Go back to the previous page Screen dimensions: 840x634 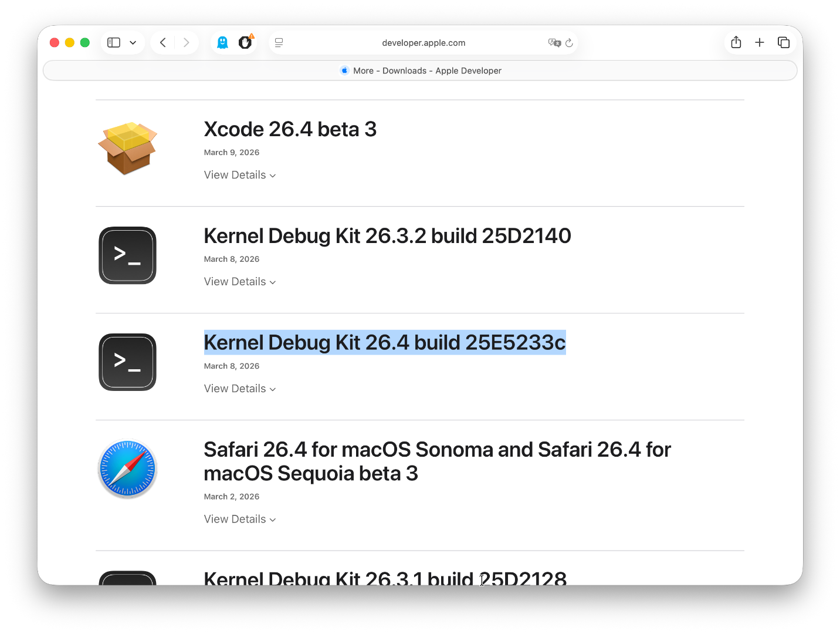pos(163,43)
